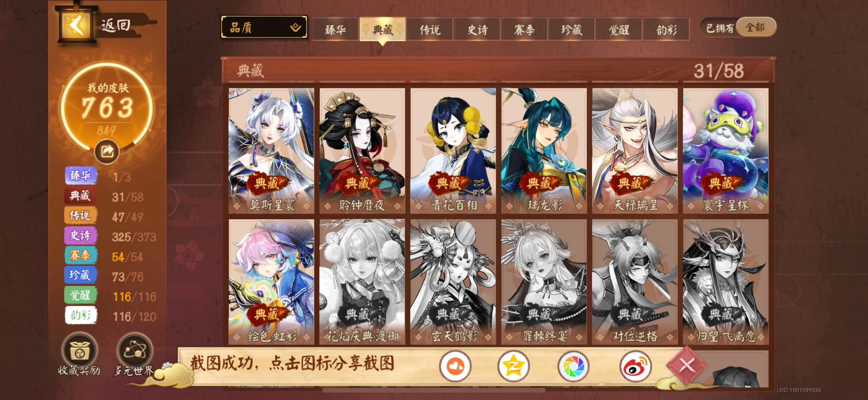This screenshot has height=400, width=868.
Task: Open the locked 玄天鹤影 skin card
Action: (x=453, y=282)
